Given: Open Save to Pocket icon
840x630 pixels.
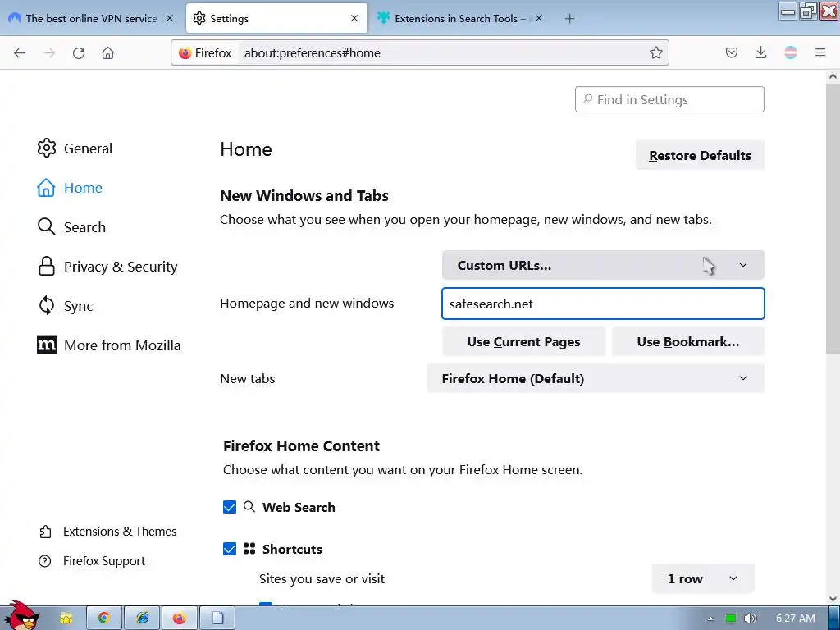Looking at the screenshot, I should 731,52.
